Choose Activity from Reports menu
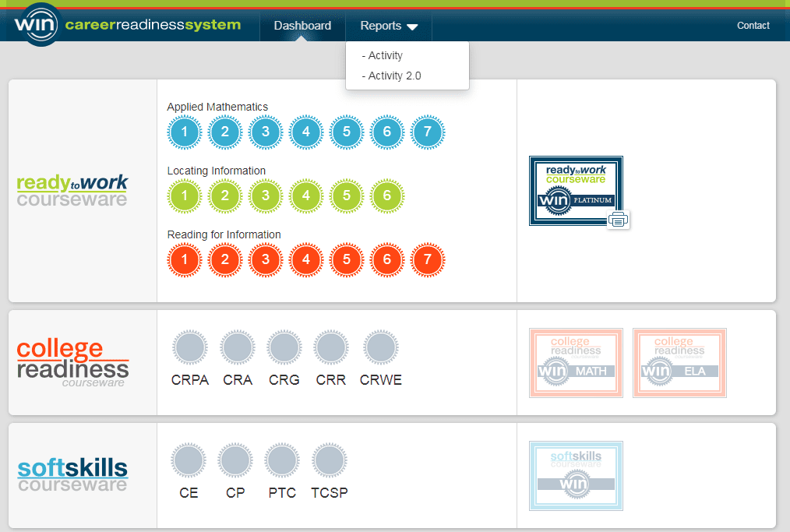The height and width of the screenshot is (532, 790). click(x=385, y=55)
